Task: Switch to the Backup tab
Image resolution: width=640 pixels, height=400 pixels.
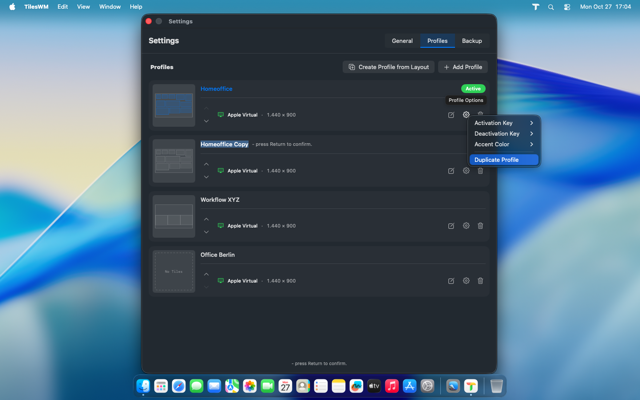Action: point(472,41)
